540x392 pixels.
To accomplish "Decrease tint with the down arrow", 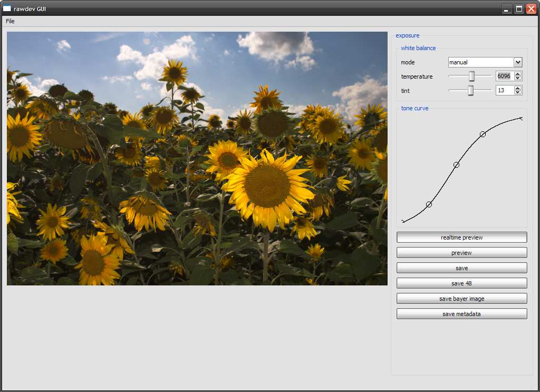I will (518, 93).
